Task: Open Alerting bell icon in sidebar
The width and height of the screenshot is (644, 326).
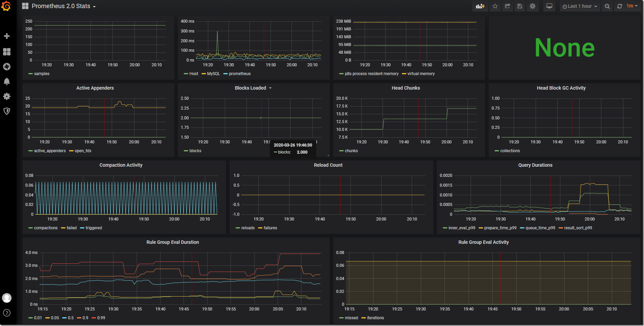Action: click(7, 81)
